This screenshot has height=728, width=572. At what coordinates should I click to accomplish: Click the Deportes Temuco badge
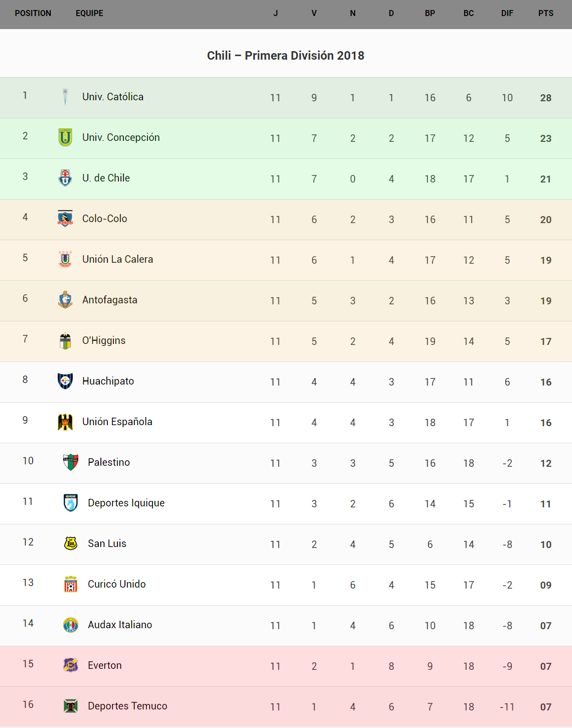(71, 706)
